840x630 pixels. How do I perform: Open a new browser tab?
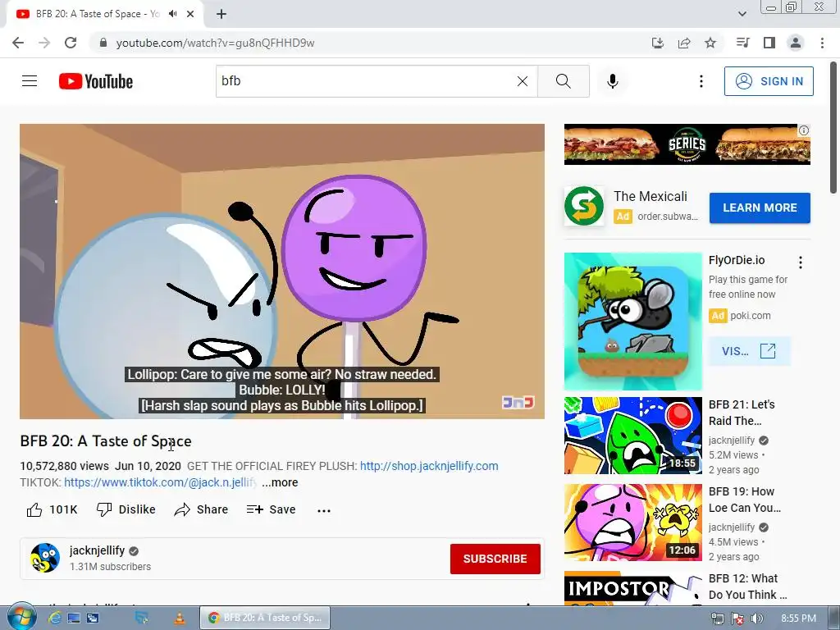[x=221, y=14]
